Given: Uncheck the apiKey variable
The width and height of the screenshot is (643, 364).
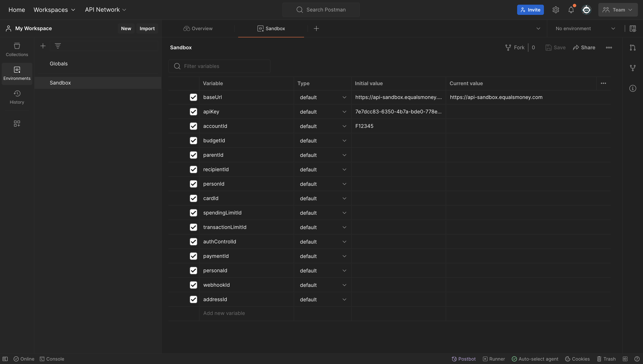Looking at the screenshot, I should [x=193, y=112].
